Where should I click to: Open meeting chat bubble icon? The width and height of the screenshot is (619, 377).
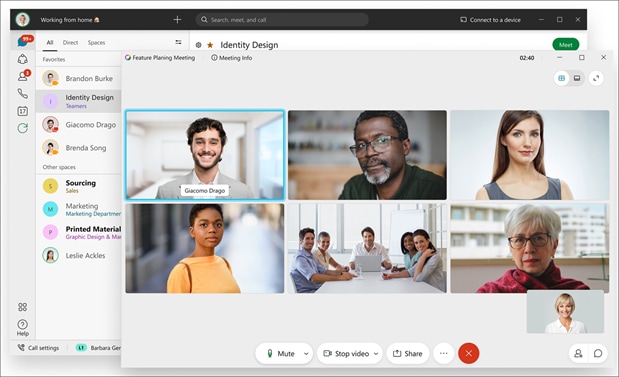598,353
